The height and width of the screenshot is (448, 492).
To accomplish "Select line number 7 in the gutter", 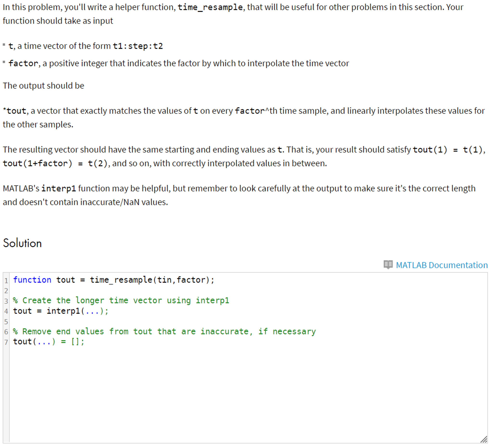I will pyautogui.click(x=6, y=342).
